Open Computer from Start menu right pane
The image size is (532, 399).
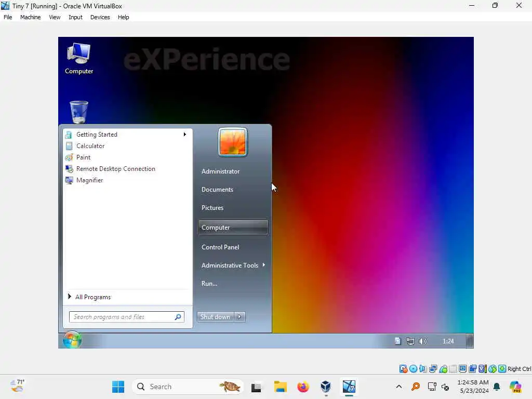233,228
